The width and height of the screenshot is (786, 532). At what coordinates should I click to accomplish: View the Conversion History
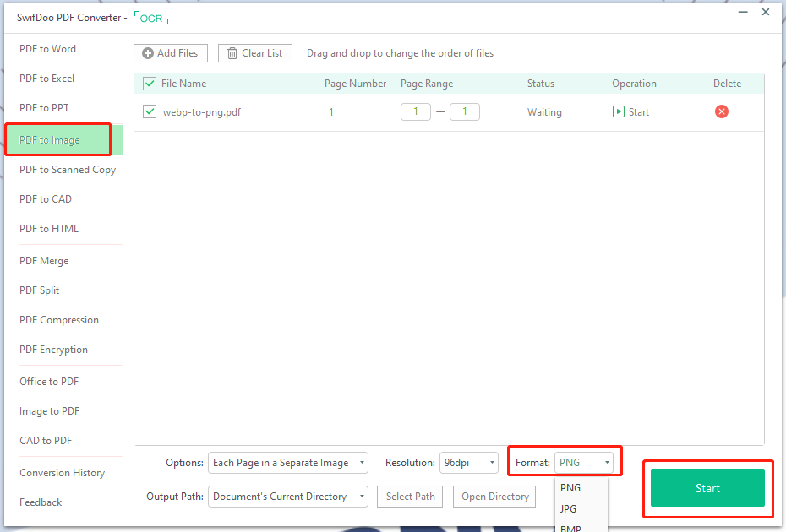coord(63,473)
